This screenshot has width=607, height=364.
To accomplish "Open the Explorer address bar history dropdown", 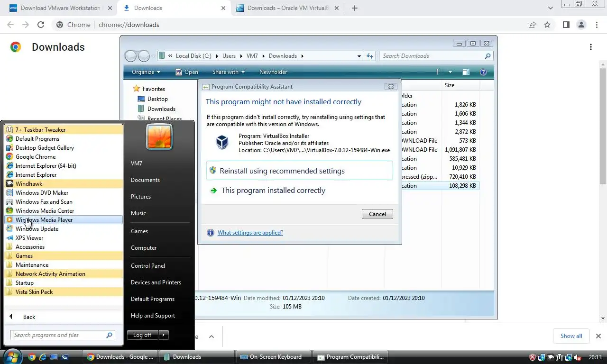I will [x=359, y=56].
